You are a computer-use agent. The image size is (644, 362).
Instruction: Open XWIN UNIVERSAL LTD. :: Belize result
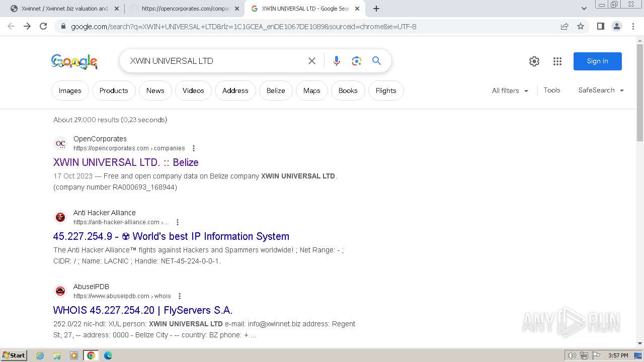pos(126,162)
